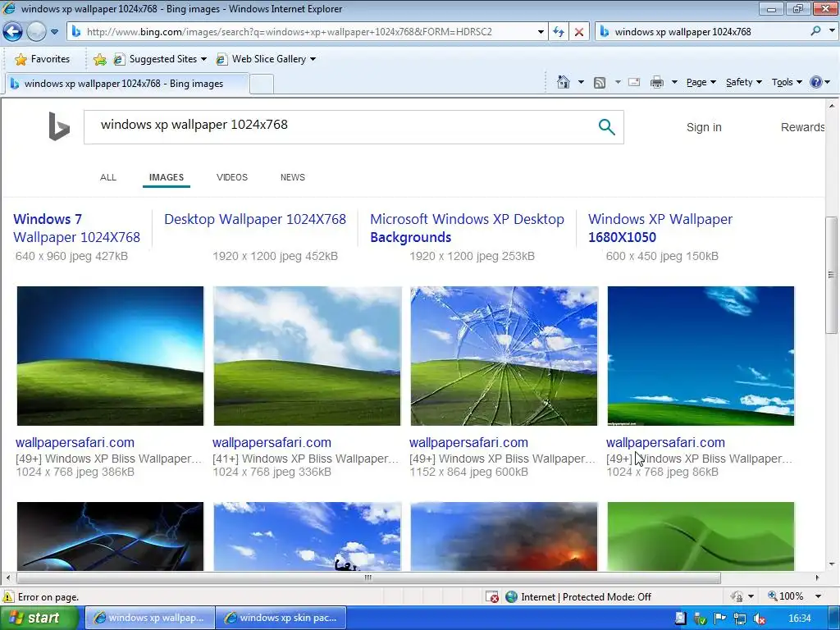The height and width of the screenshot is (630, 840).
Task: Open the 86kB deep blue sky thumbnail
Action: tap(701, 356)
